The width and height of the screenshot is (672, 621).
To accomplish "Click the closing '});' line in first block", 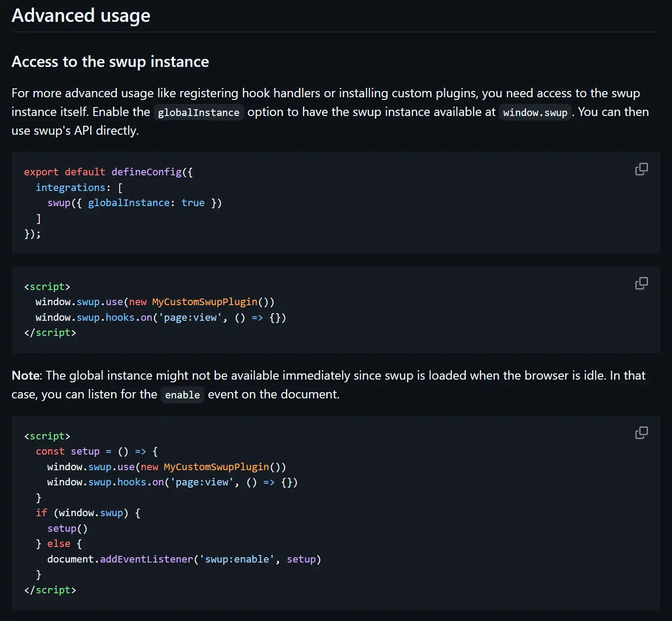I will coord(33,234).
